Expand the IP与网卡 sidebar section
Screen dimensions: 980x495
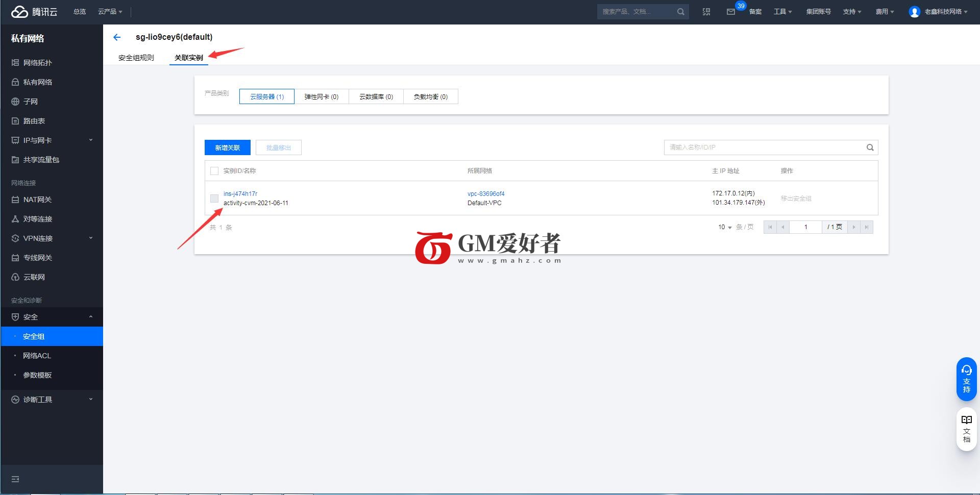[51, 140]
